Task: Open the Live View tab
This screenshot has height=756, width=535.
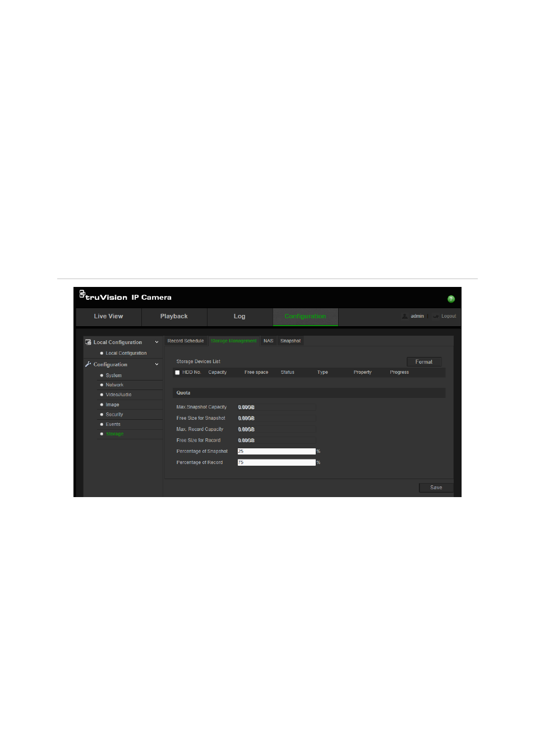Action: pyautogui.click(x=108, y=317)
